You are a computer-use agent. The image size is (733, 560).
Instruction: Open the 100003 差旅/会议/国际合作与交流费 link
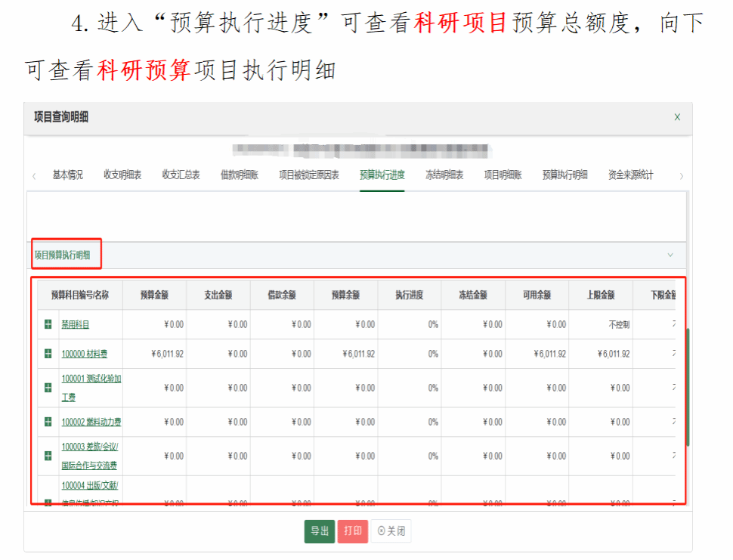(x=90, y=456)
